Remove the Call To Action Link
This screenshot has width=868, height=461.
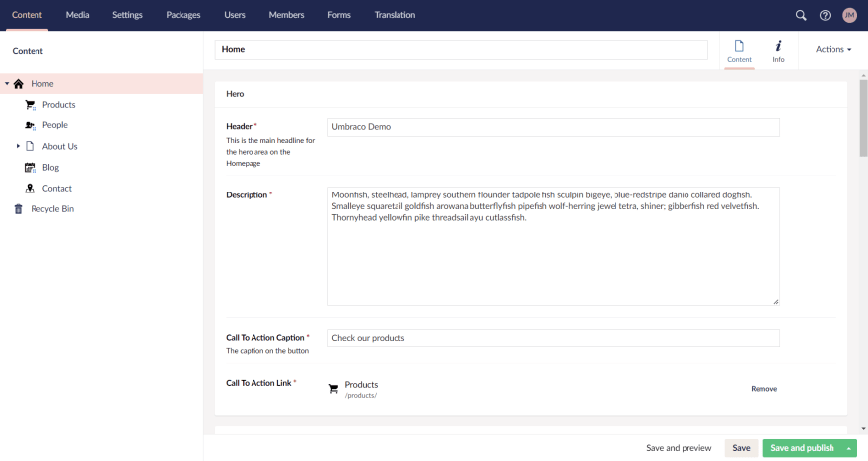click(x=763, y=389)
